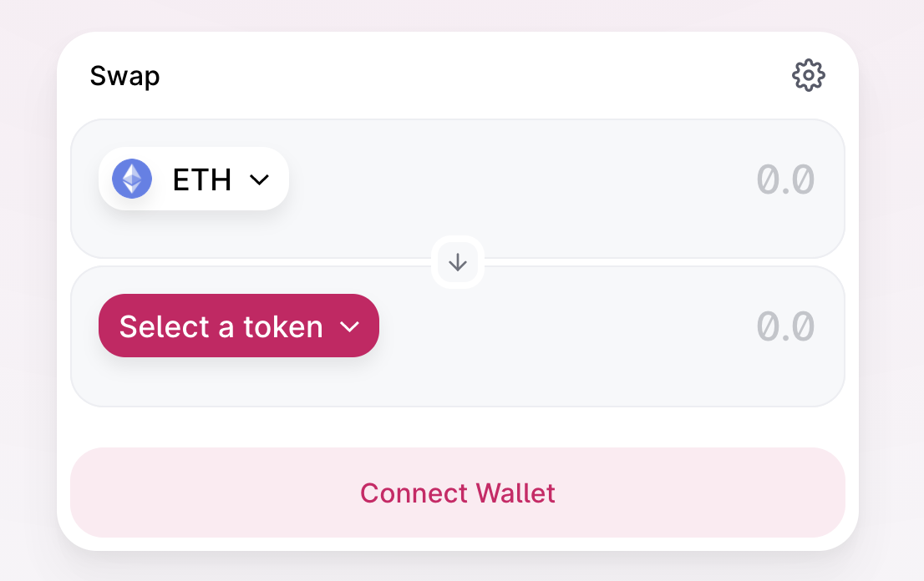This screenshot has height=581, width=924.
Task: Click the Connect Wallet label text
Action: 458,493
